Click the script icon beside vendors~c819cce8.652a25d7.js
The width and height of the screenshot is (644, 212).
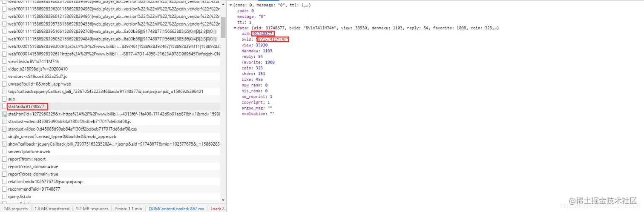click(x=4, y=76)
